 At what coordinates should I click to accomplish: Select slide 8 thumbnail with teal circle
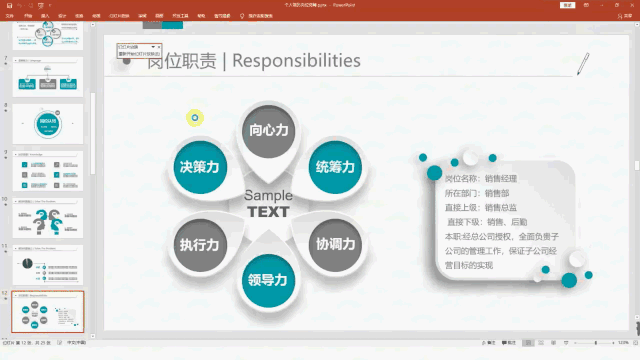click(x=48, y=124)
